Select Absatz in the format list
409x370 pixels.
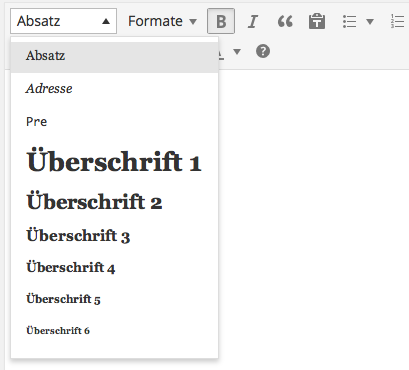pos(114,56)
